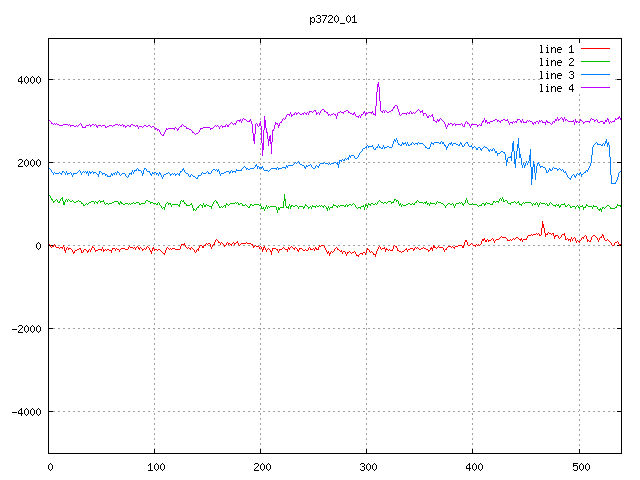The image size is (640, 480).
Task: Click the 400 tick label on the x-axis
Action: 473,466
